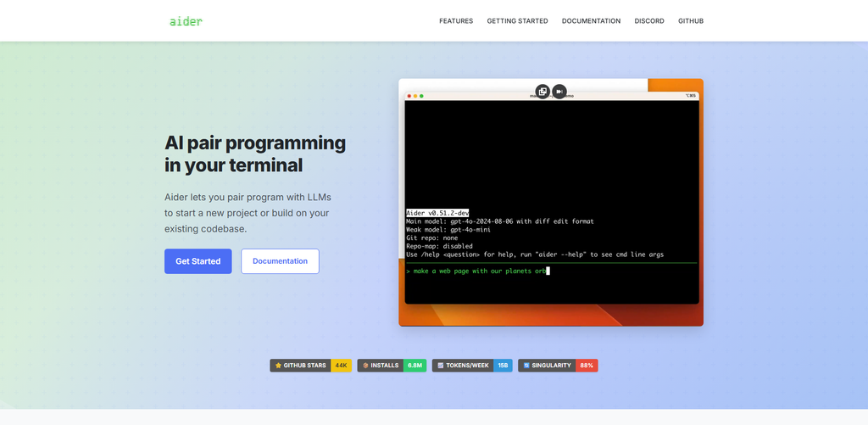Viewport: 868px width, 425px height.
Task: Open the Features nav link
Action: (456, 21)
